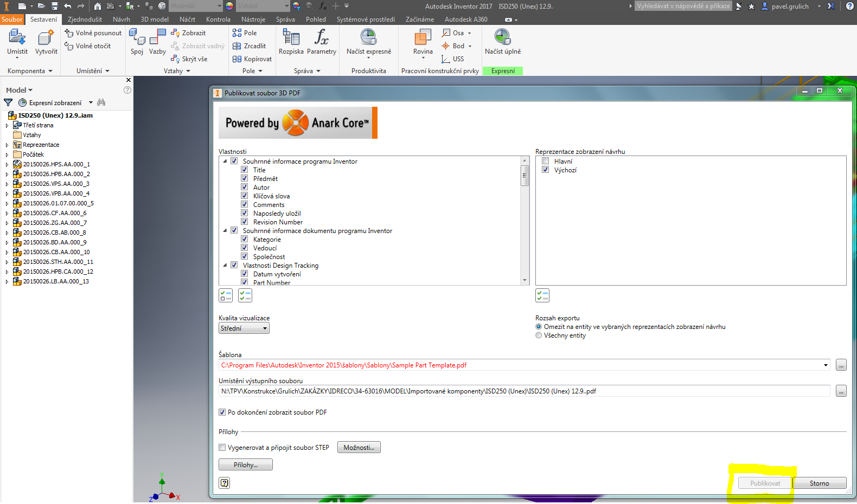Click the Spoj joint tool
The image size is (857, 504).
click(137, 42)
